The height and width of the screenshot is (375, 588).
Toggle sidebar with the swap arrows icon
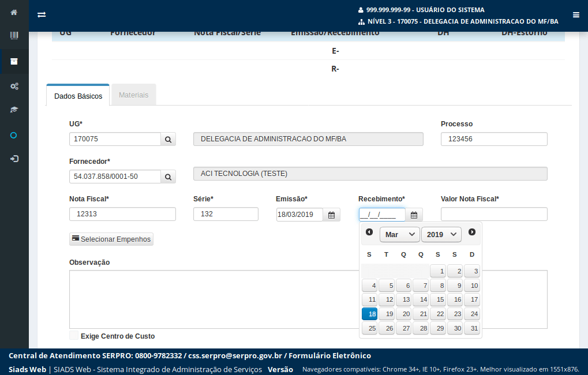[42, 14]
